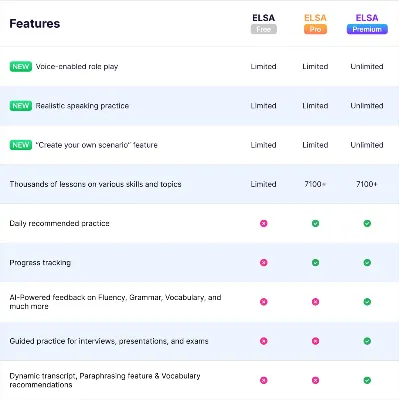Click the NEW badge beside Voice-enabled role play
The width and height of the screenshot is (400, 400).
21,66
